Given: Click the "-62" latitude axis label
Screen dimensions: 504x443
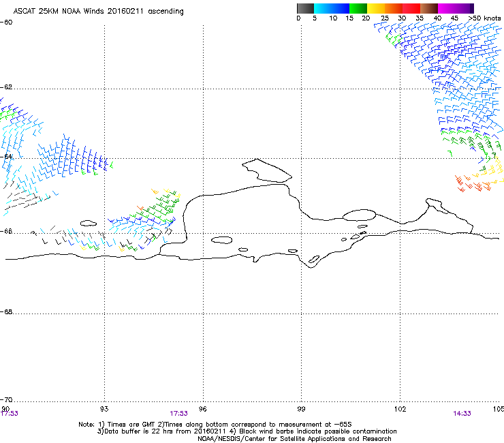Looking at the screenshot, I should click(x=6, y=87).
